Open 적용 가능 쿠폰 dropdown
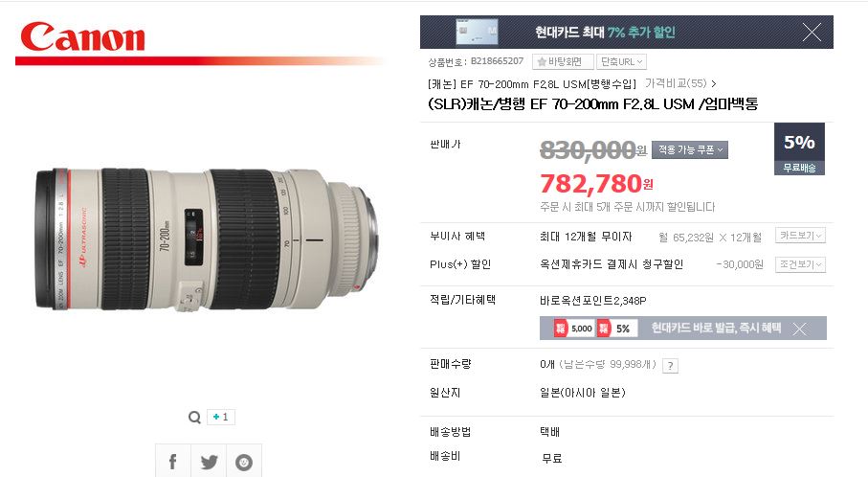The width and height of the screenshot is (868, 477). pos(690,149)
